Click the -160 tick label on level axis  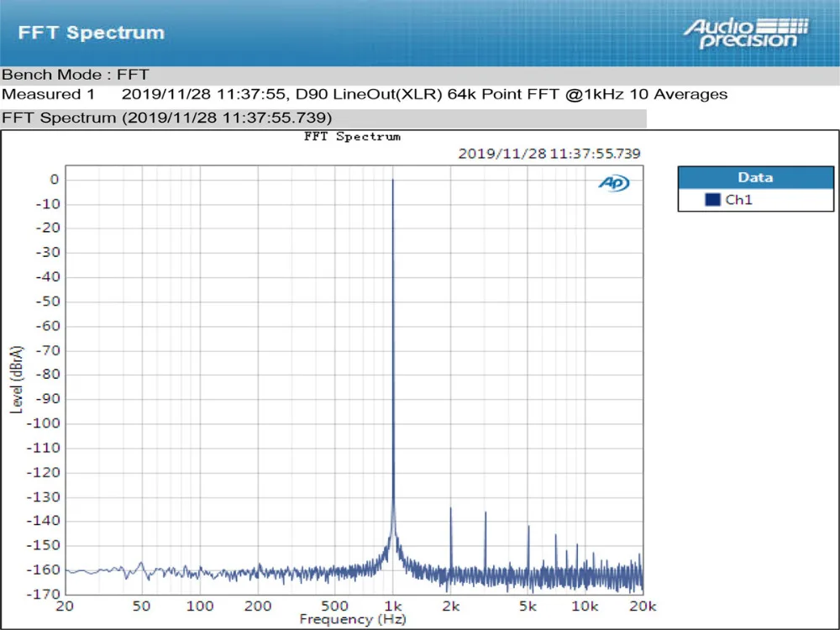pos(43,570)
